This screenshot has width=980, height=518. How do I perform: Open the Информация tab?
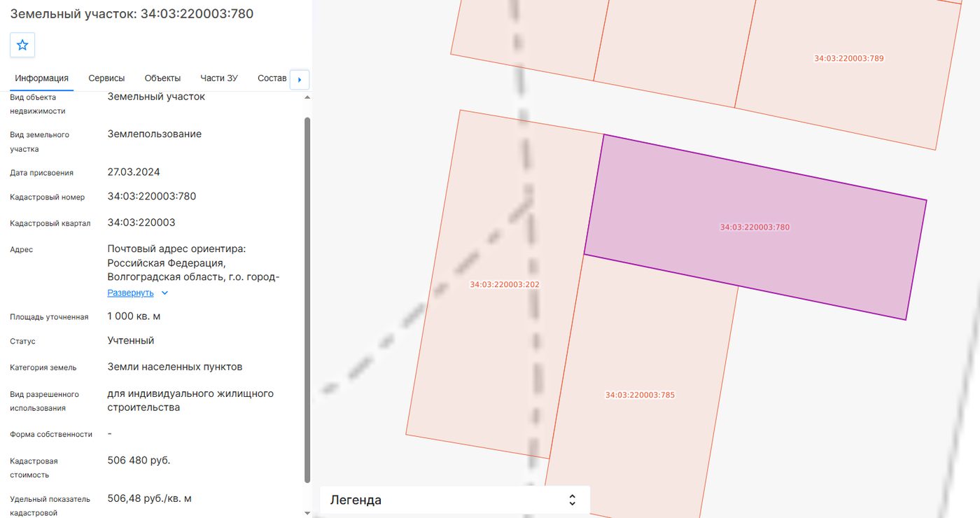(x=42, y=78)
